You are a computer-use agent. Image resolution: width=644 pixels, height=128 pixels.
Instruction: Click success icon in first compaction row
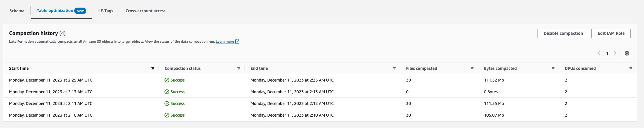coord(167,80)
